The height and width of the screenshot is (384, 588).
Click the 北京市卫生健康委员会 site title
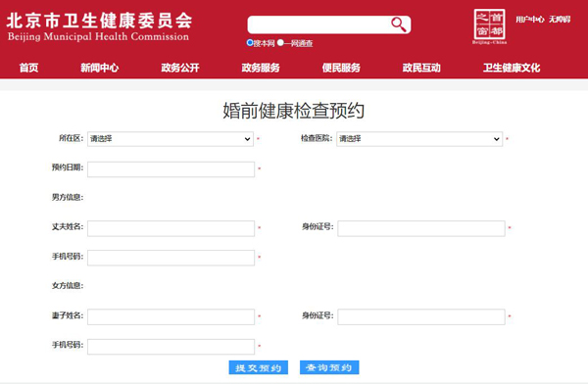pyautogui.click(x=99, y=21)
